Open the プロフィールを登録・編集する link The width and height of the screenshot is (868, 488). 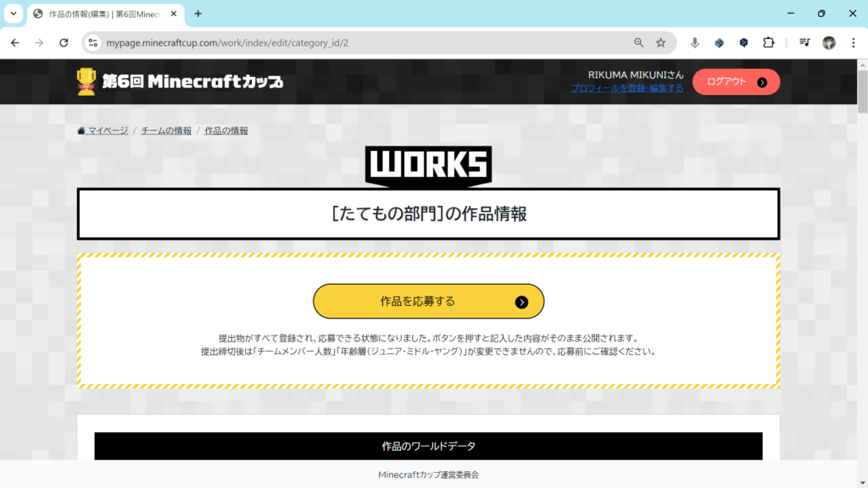626,88
